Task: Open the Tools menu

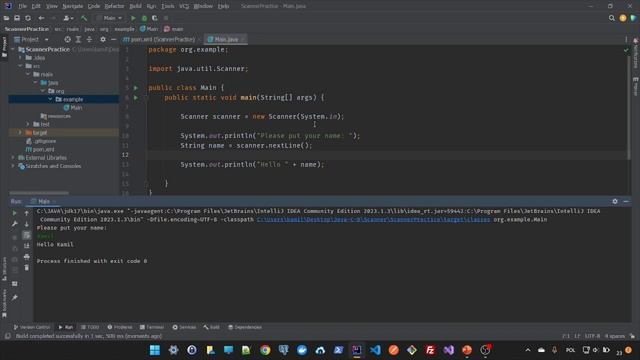Action: (x=167, y=6)
